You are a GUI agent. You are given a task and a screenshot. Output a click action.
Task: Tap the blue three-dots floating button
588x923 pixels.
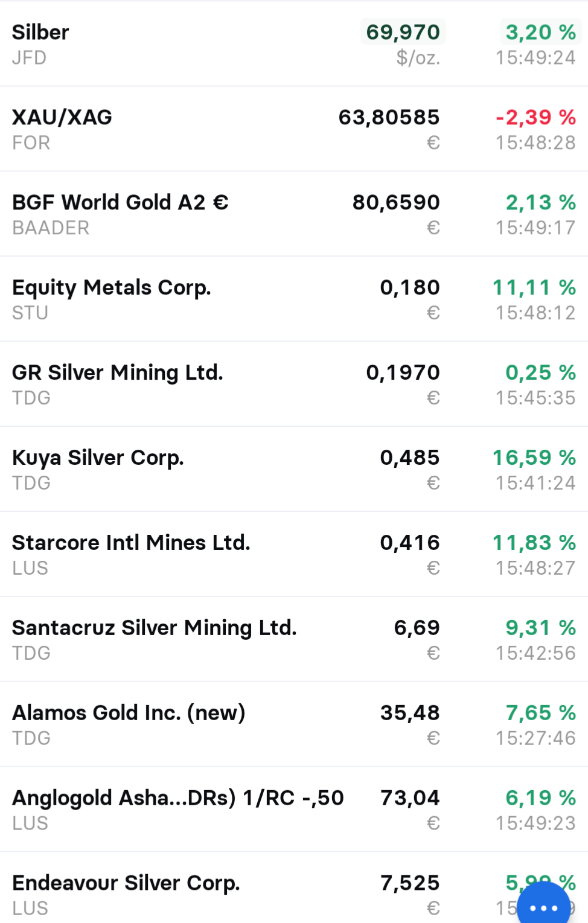[543, 907]
